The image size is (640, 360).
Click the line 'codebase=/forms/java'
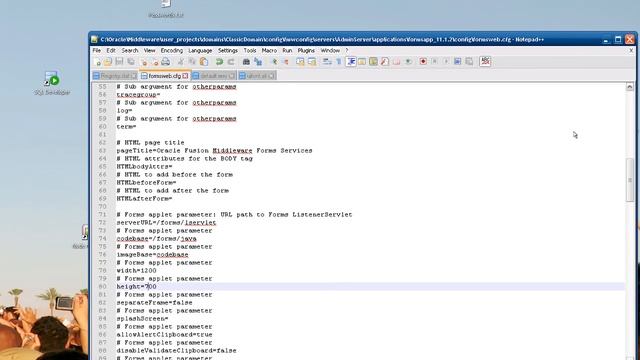pyautogui.click(x=156, y=239)
